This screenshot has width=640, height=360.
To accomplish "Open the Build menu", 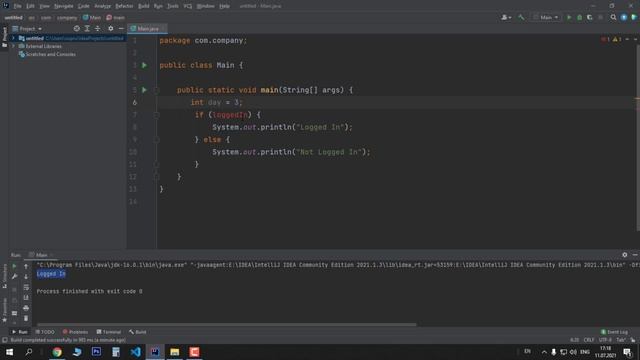I will [143, 6].
